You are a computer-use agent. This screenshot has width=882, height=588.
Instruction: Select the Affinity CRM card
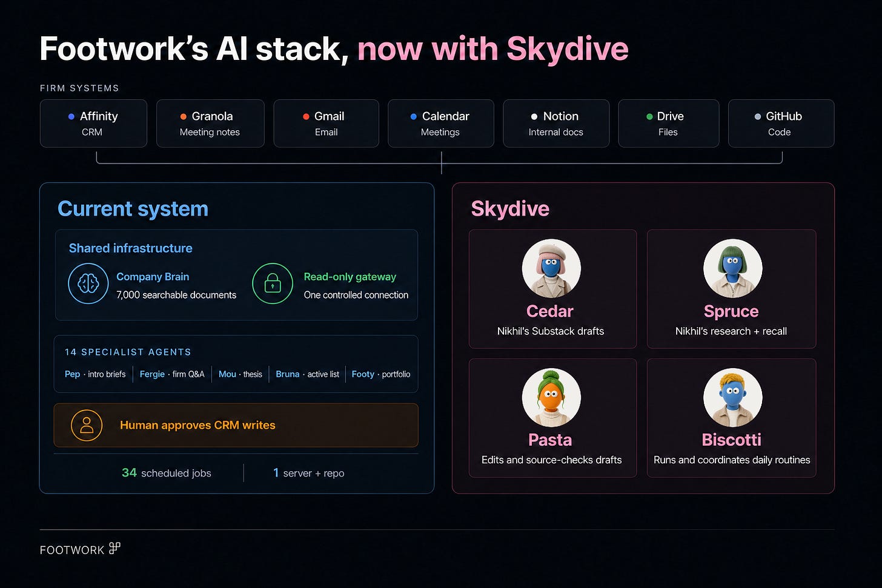[x=93, y=124]
